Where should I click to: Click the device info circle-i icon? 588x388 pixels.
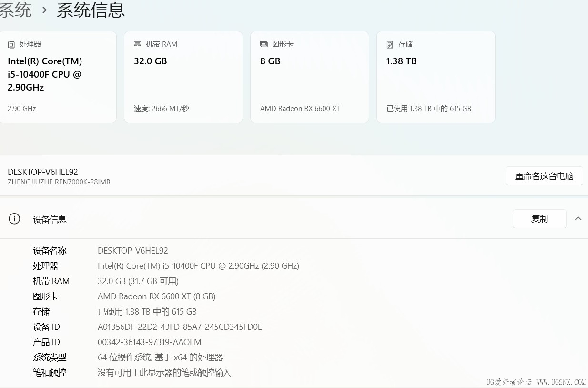click(x=14, y=219)
